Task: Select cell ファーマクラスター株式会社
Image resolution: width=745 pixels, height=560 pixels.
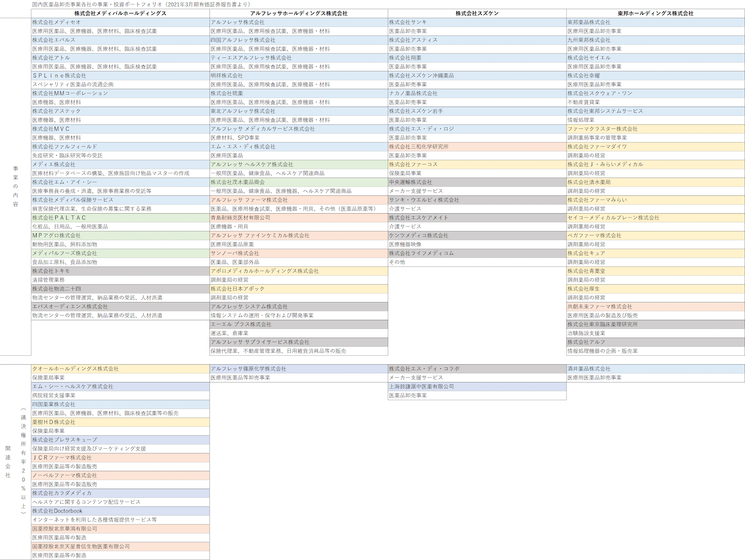Action: pyautogui.click(x=656, y=129)
